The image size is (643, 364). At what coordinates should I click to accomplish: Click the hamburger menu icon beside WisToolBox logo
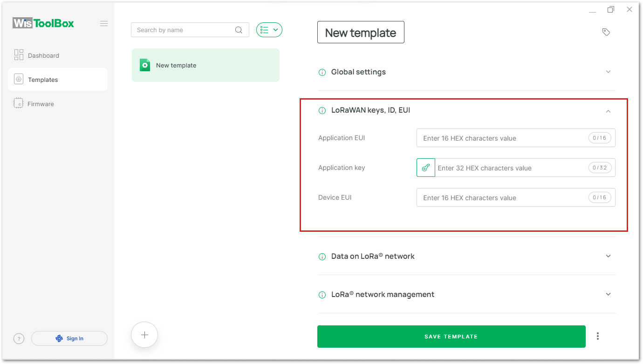click(104, 24)
